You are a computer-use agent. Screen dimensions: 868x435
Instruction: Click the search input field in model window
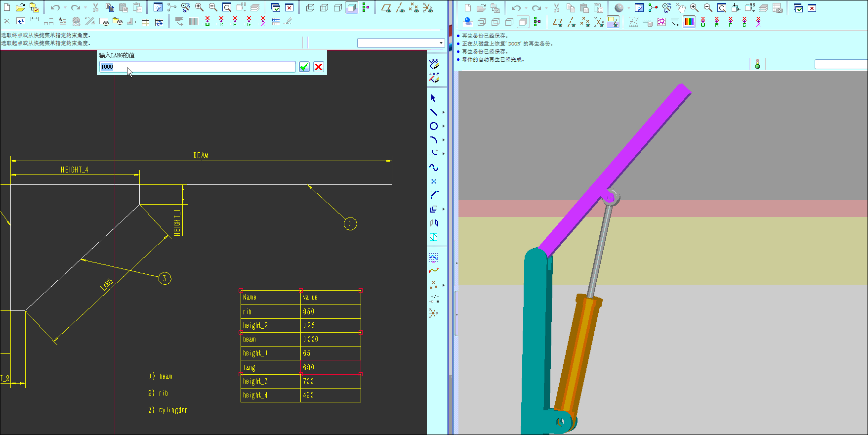(x=841, y=64)
